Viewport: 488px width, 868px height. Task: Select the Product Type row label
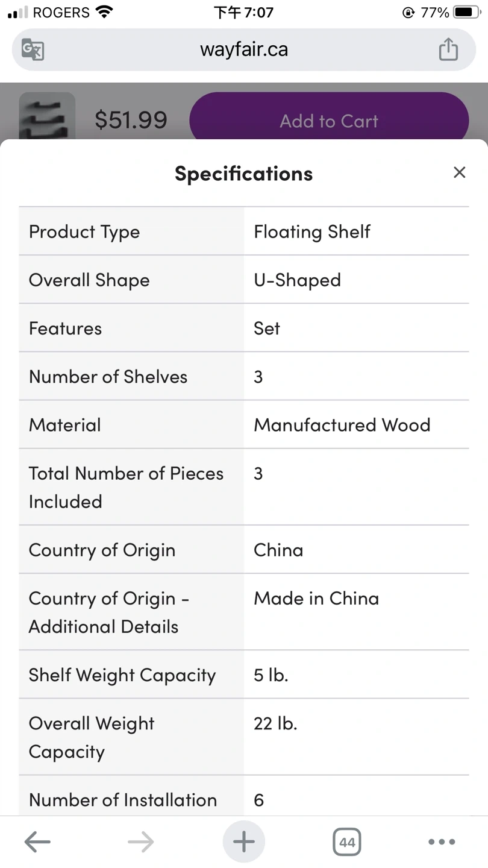(84, 231)
